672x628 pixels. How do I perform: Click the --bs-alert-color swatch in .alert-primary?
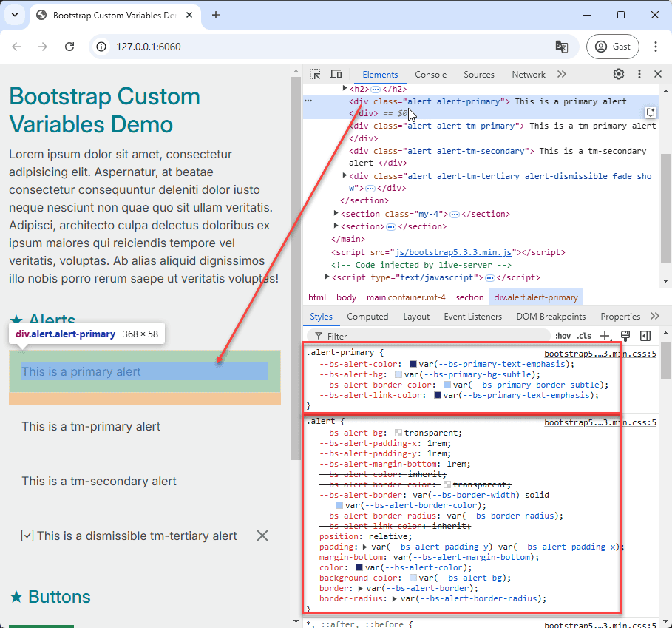[413, 364]
